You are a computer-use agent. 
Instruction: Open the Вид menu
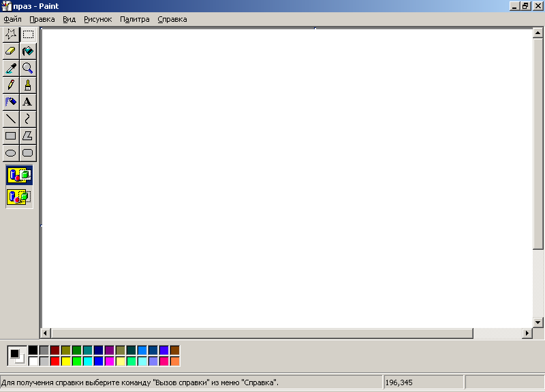click(x=69, y=20)
